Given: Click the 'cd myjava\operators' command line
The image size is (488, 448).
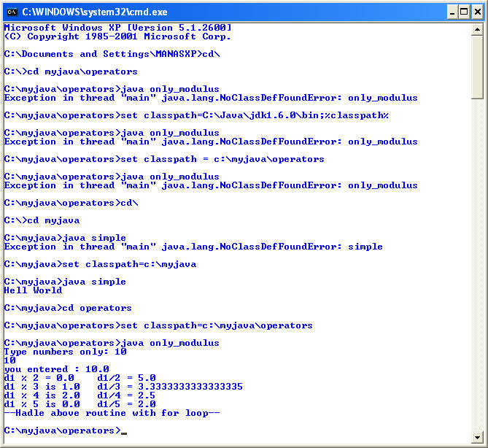Looking at the screenshot, I should 71,72.
